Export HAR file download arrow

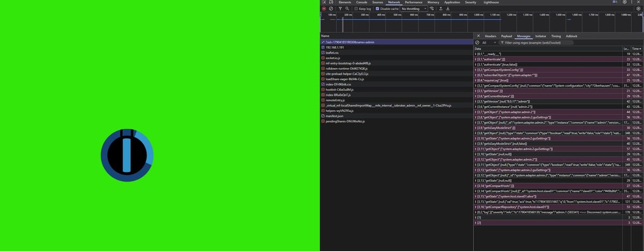click(x=448, y=9)
